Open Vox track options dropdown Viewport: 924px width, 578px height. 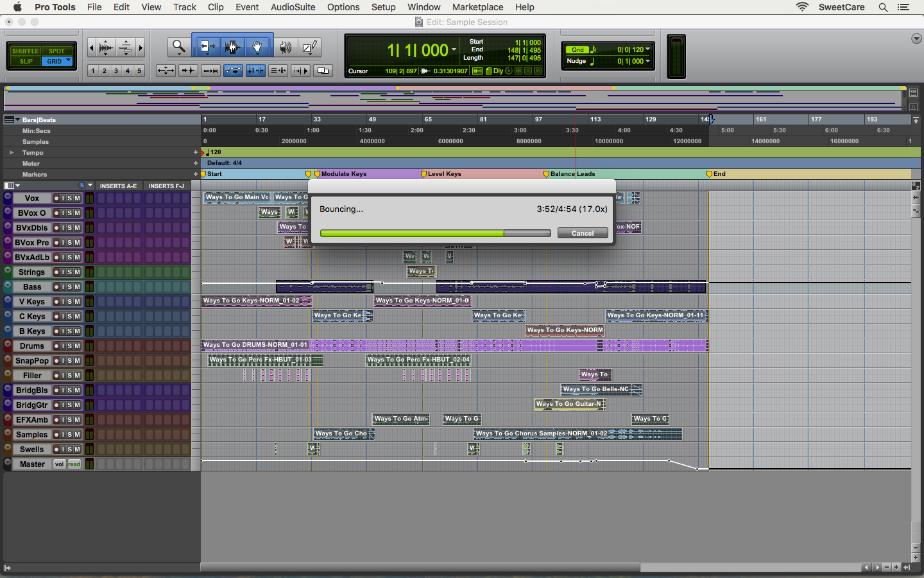pos(8,197)
